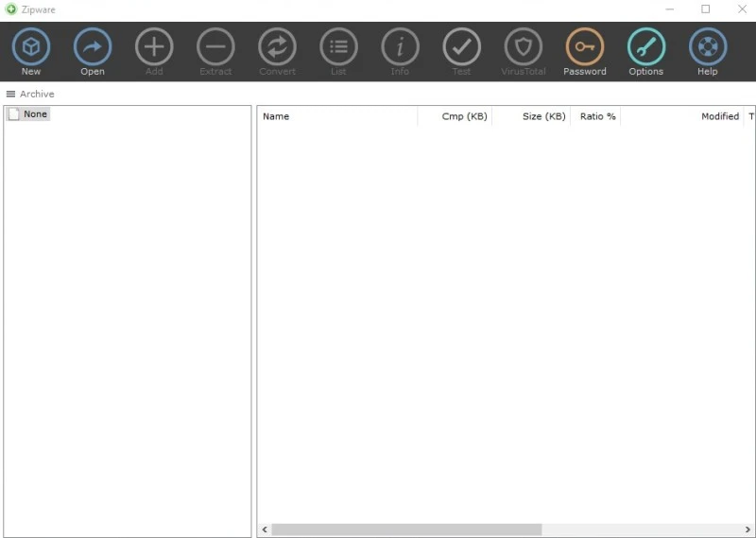The width and height of the screenshot is (756, 538).
Task: Minimize the Zipware window
Action: [670, 9]
